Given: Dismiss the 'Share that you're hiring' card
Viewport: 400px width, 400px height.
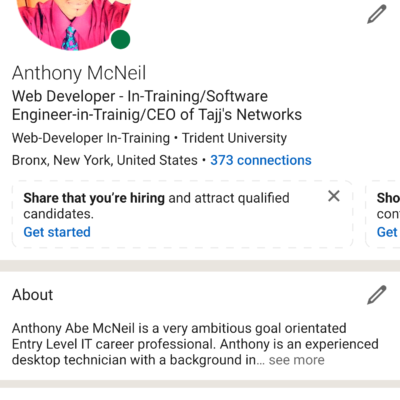Looking at the screenshot, I should pos(334,196).
